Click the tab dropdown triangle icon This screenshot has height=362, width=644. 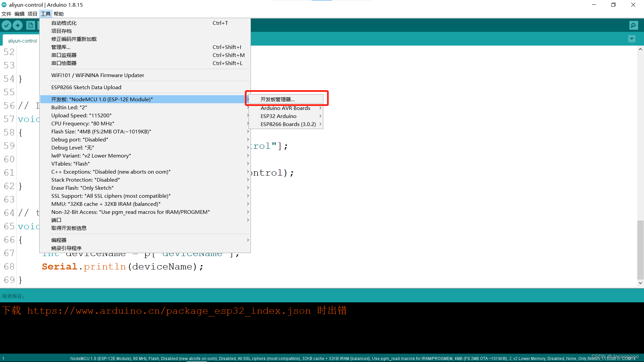point(632,39)
